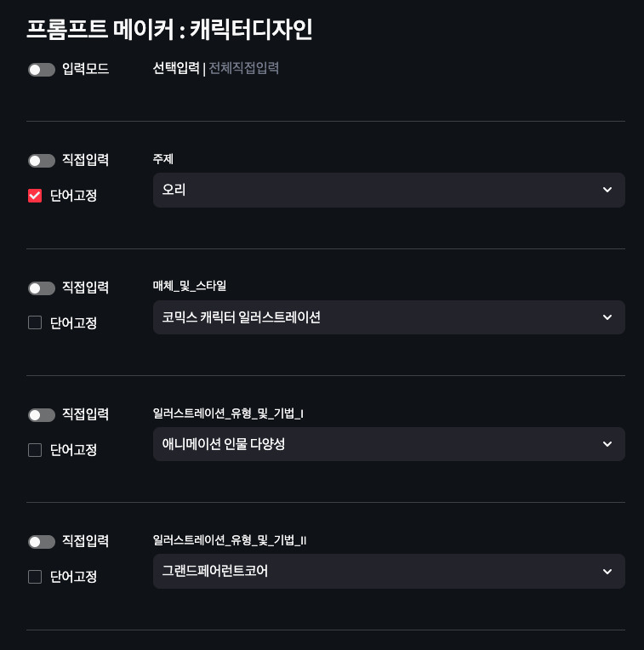Expand the dropdown showing 그랜드페어런트코어
Screen dimensions: 644x650
[374, 572]
